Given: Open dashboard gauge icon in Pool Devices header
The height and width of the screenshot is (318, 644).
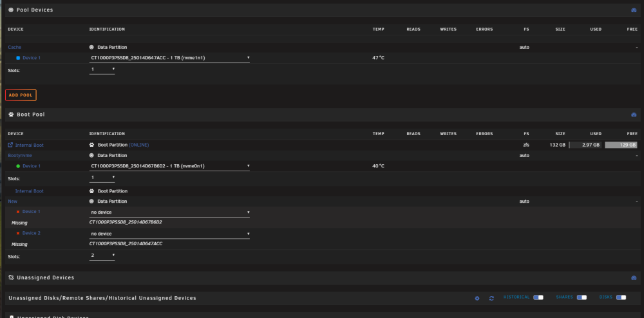Looking at the screenshot, I should click(x=634, y=10).
